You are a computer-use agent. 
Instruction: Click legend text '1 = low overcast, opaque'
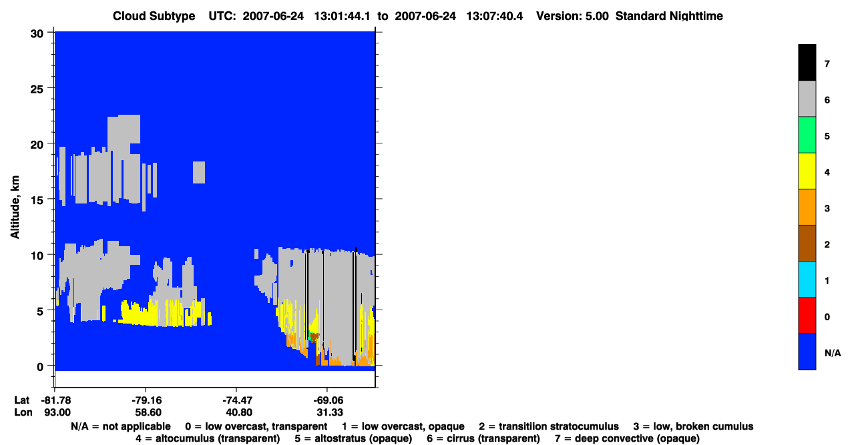click(x=403, y=426)
